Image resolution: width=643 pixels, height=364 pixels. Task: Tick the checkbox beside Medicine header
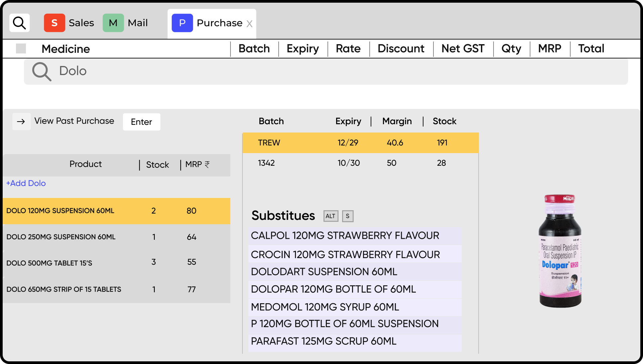point(21,48)
